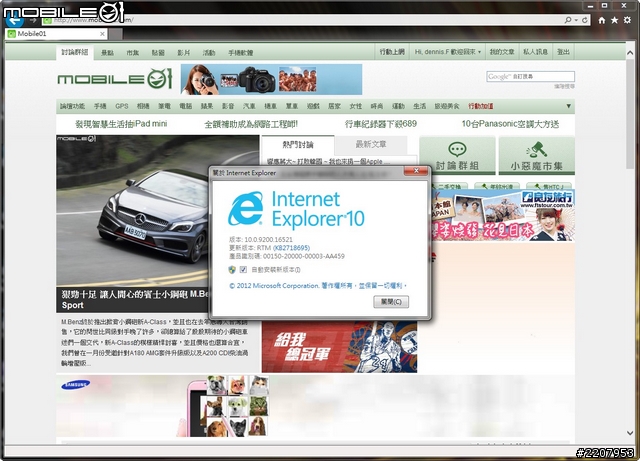Open the 汽車 category link
Image resolution: width=640 pixels, height=461 pixels.
[249, 106]
